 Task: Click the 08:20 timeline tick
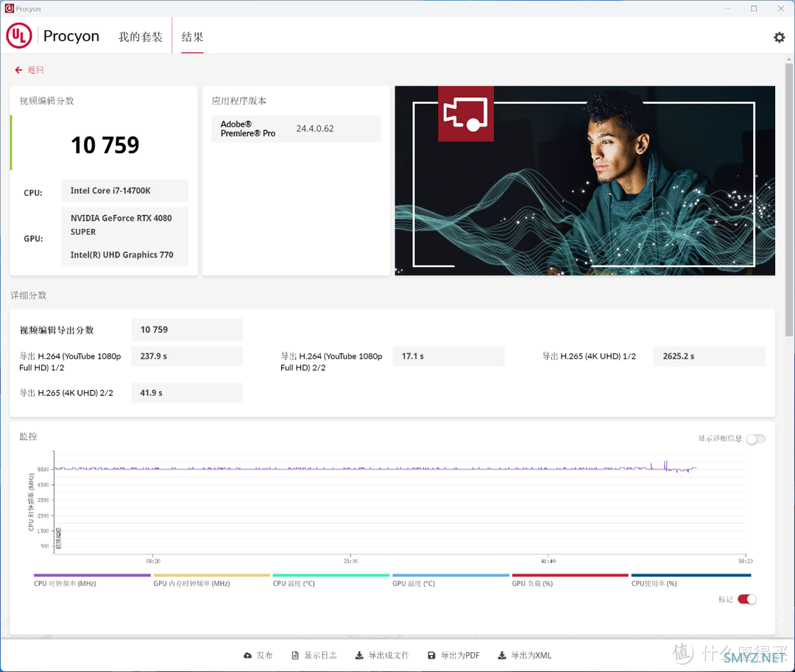tap(153, 561)
